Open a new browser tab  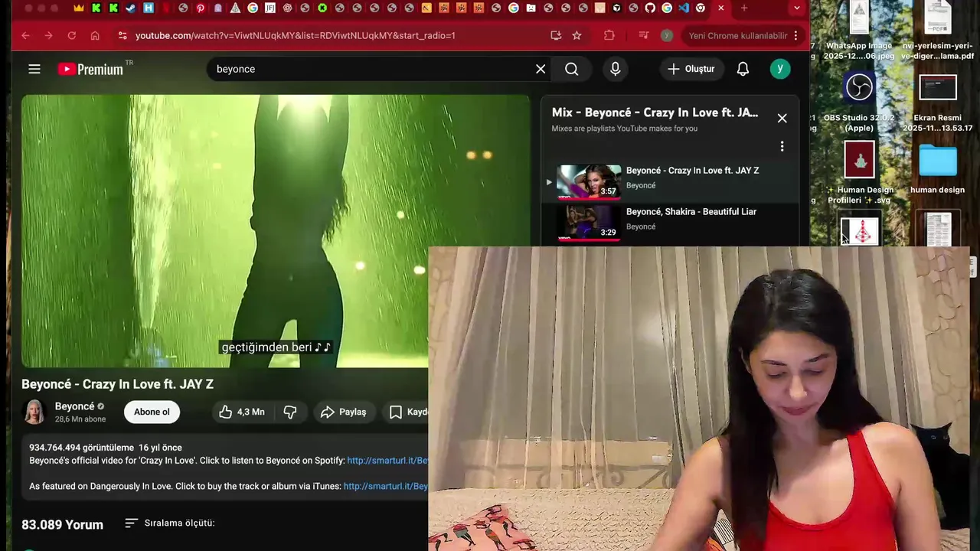point(744,8)
